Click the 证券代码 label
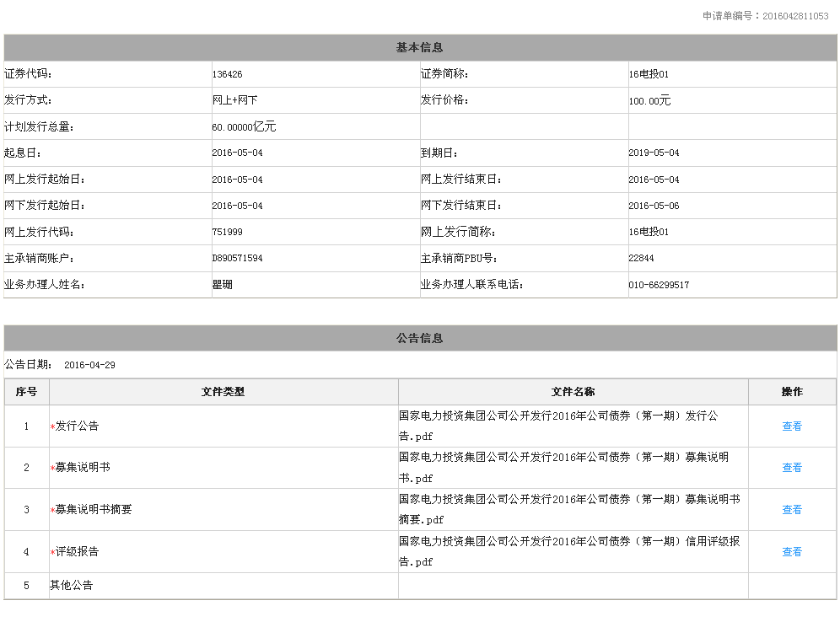The height and width of the screenshot is (622, 840). point(28,74)
